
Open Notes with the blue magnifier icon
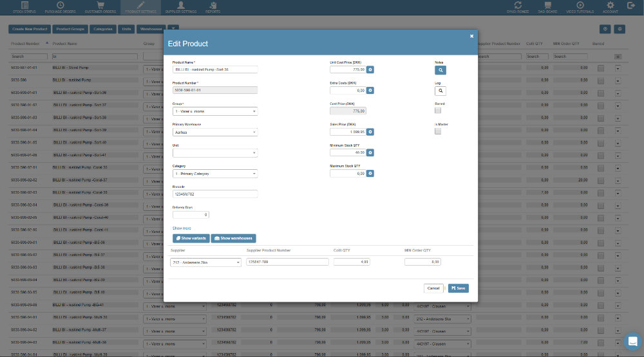tap(440, 70)
